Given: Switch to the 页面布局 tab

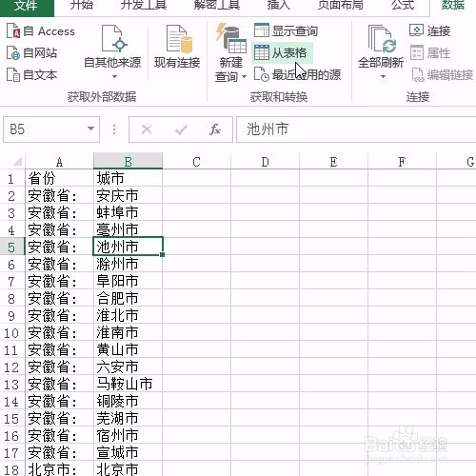Looking at the screenshot, I should point(341,6).
